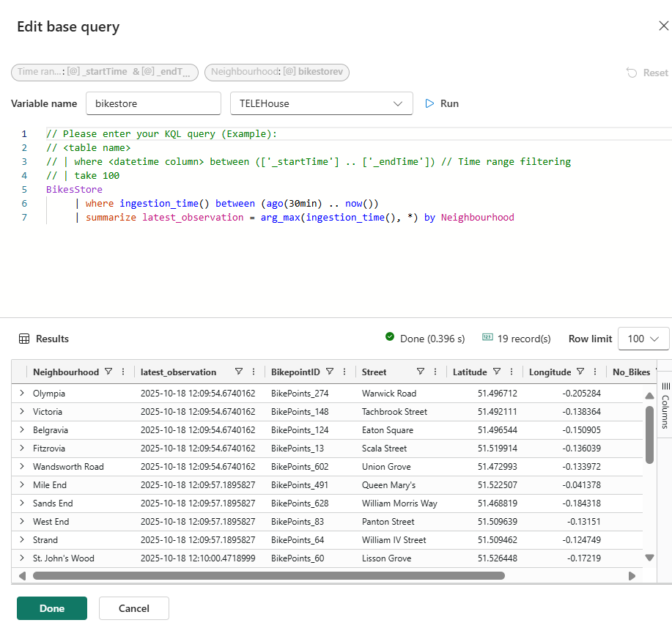Expand the Olympia row
The width and height of the screenshot is (672, 631).
click(x=22, y=394)
